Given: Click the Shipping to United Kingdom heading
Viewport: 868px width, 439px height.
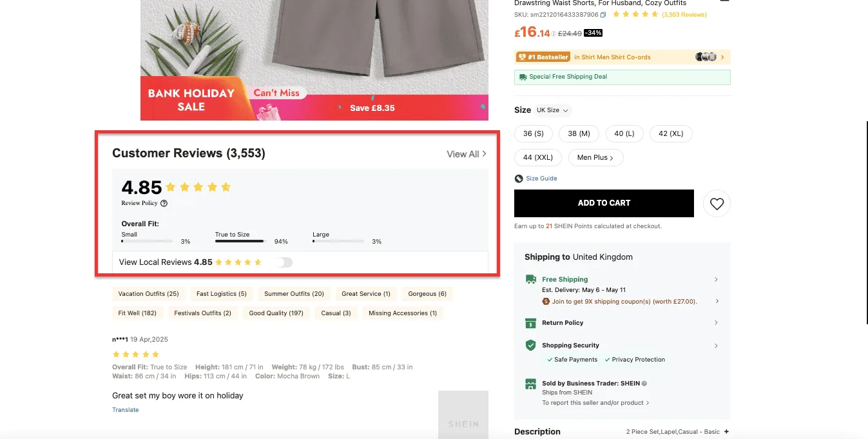Looking at the screenshot, I should pos(579,257).
